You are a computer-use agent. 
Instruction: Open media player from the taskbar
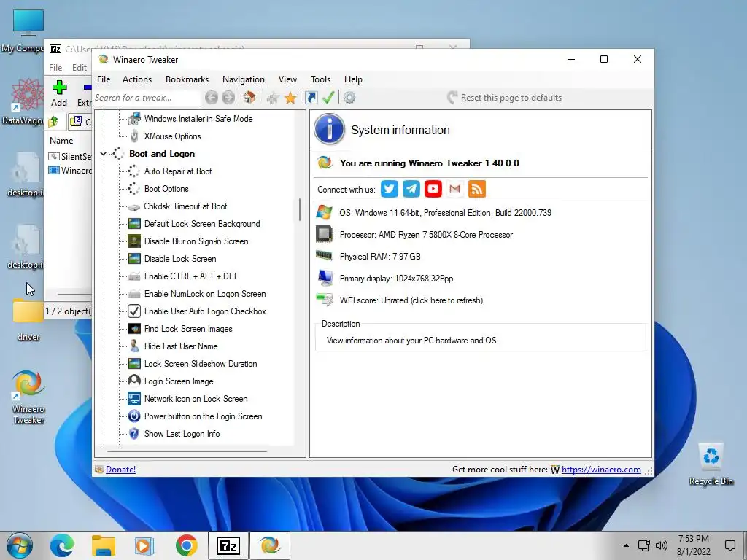pos(144,545)
